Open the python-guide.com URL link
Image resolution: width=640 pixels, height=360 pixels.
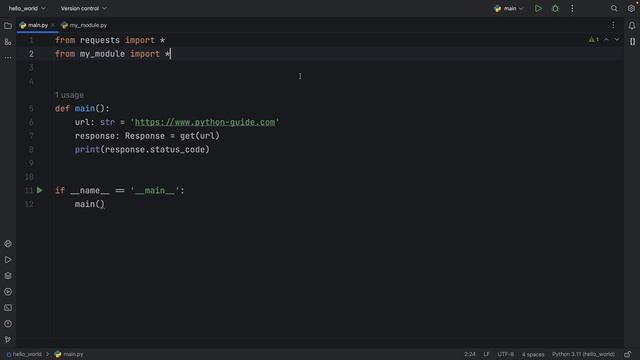205,122
